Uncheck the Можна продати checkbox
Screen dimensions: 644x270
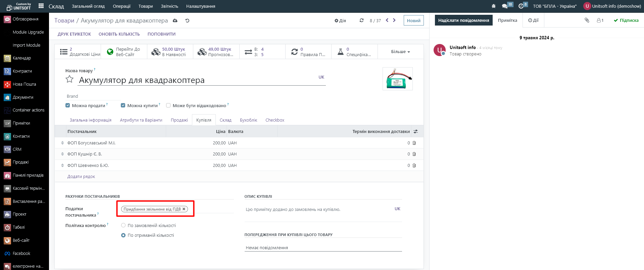coord(68,105)
